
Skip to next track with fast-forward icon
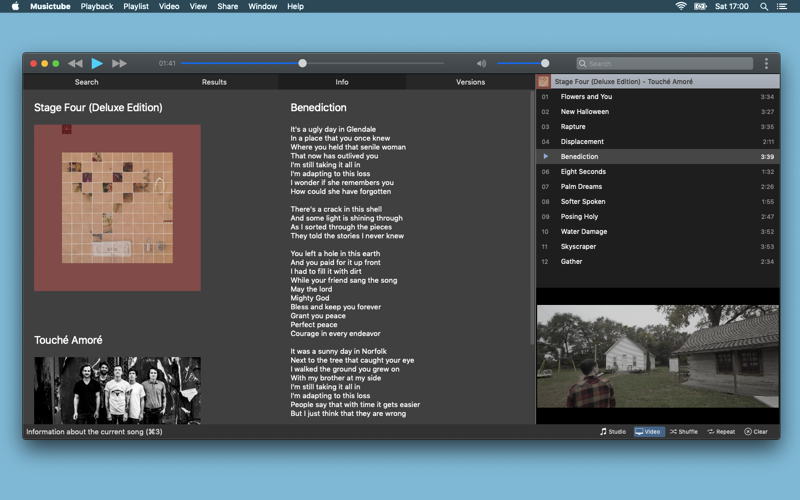(x=119, y=63)
